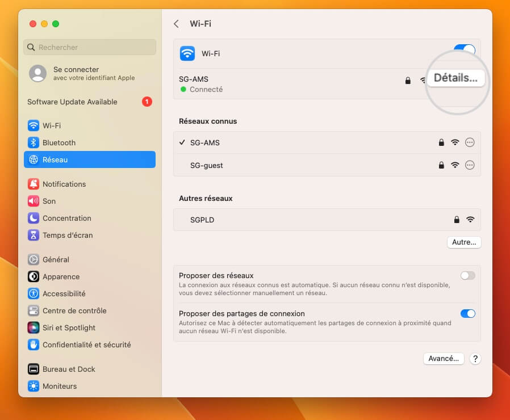Click the Réseaux connus heading
The height and width of the screenshot is (420, 510).
(208, 121)
